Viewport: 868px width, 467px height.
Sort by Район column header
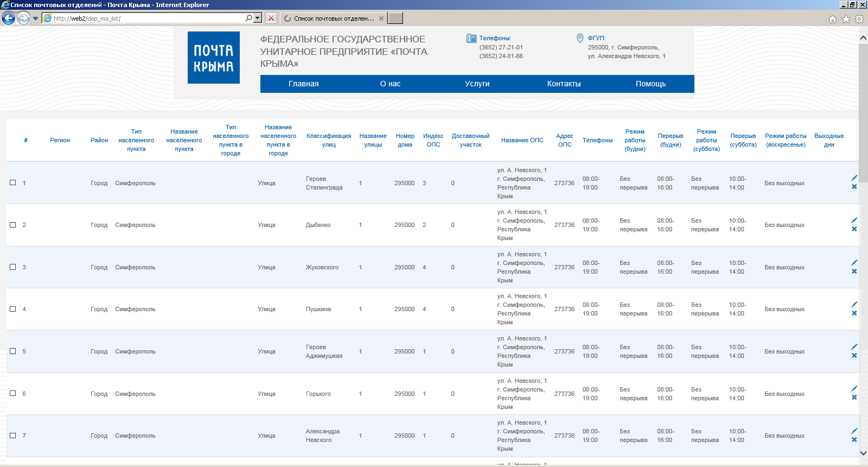coord(99,140)
